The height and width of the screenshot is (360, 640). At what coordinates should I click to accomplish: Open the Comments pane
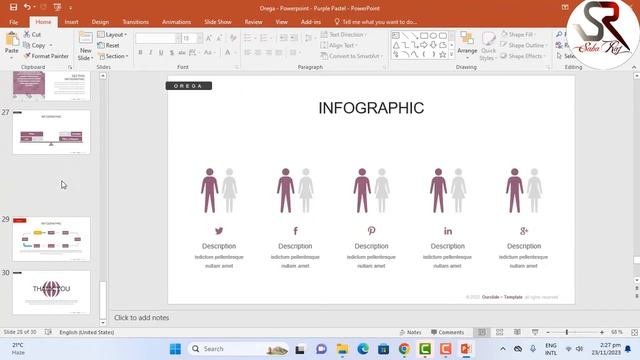click(x=448, y=332)
